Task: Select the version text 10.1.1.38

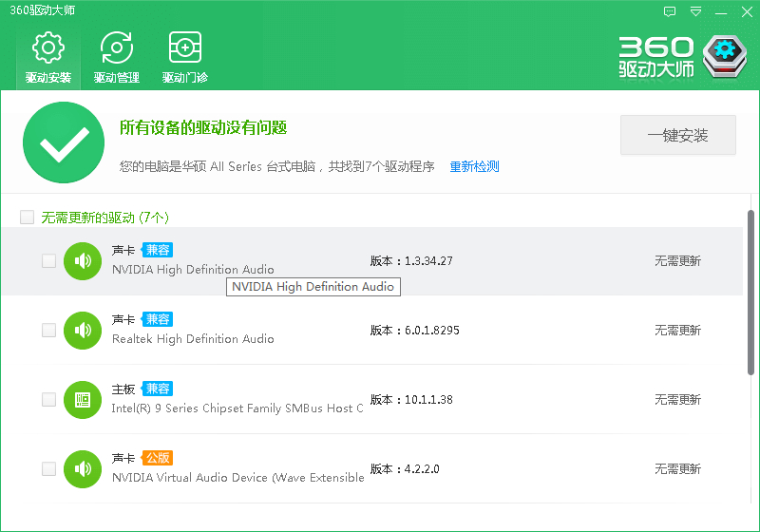Action: pyautogui.click(x=428, y=400)
